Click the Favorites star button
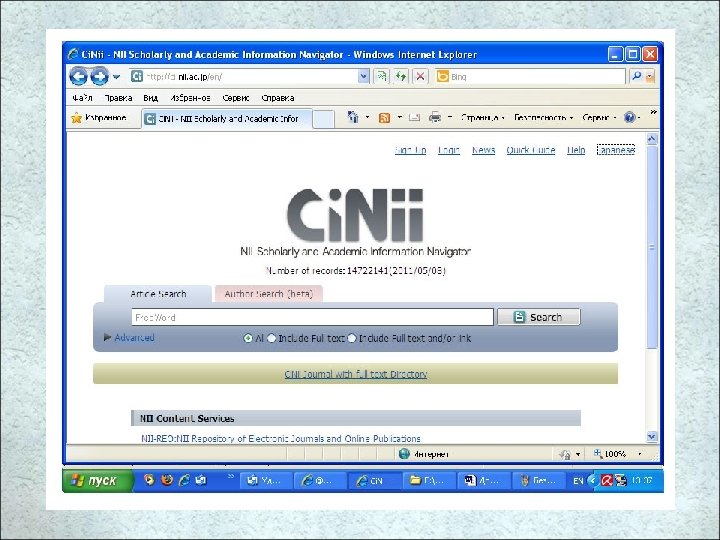720x540 pixels. click(x=99, y=118)
